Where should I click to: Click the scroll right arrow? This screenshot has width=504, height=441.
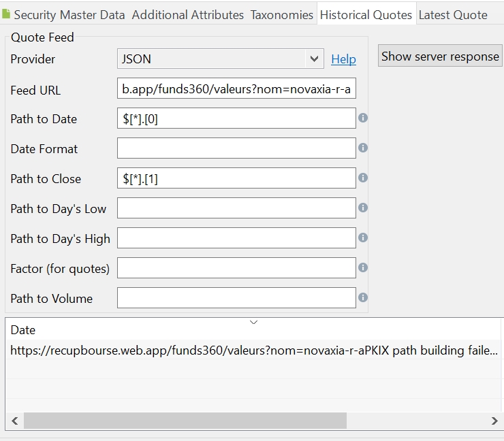(x=494, y=421)
